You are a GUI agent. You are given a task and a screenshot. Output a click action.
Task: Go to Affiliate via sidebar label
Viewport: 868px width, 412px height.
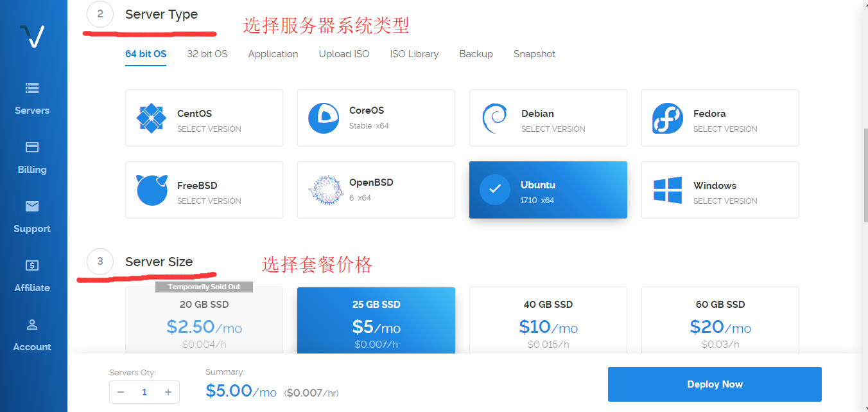32,288
